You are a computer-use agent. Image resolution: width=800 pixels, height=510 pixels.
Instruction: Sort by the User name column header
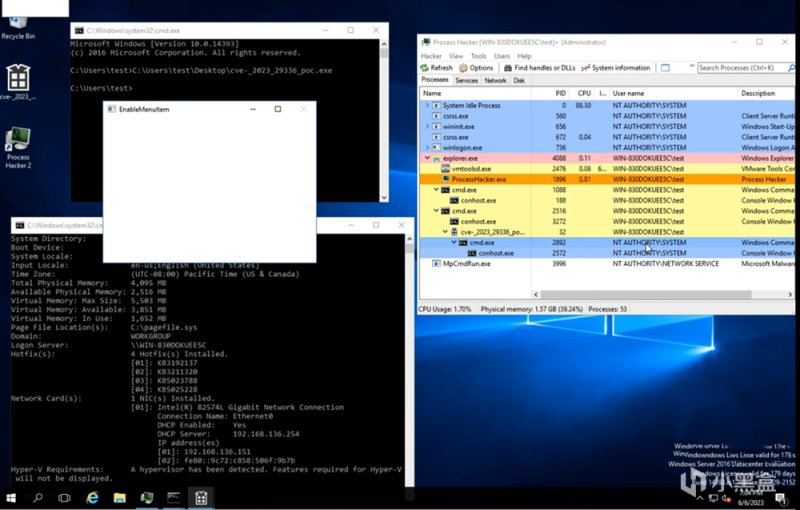point(673,93)
